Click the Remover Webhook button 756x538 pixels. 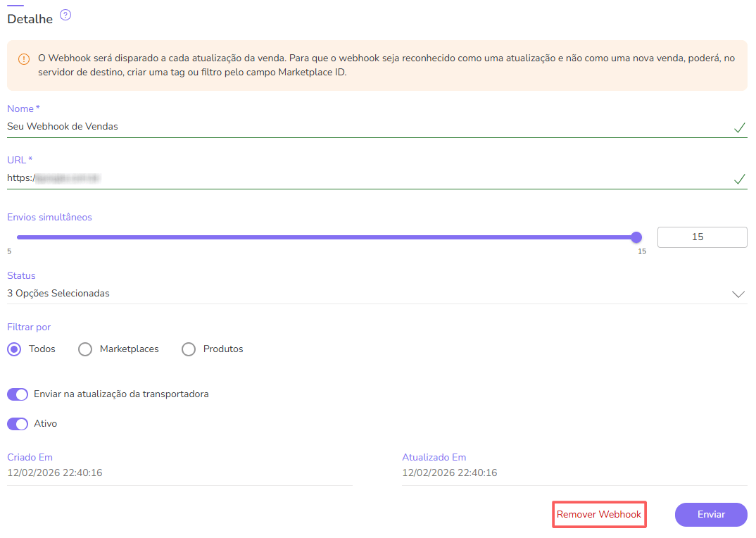pyautogui.click(x=599, y=514)
